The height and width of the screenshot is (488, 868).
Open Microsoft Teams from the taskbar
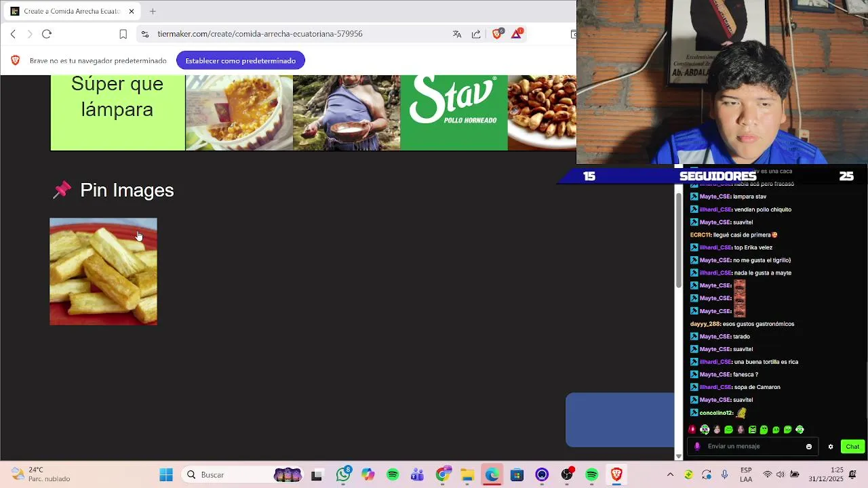[x=417, y=474]
